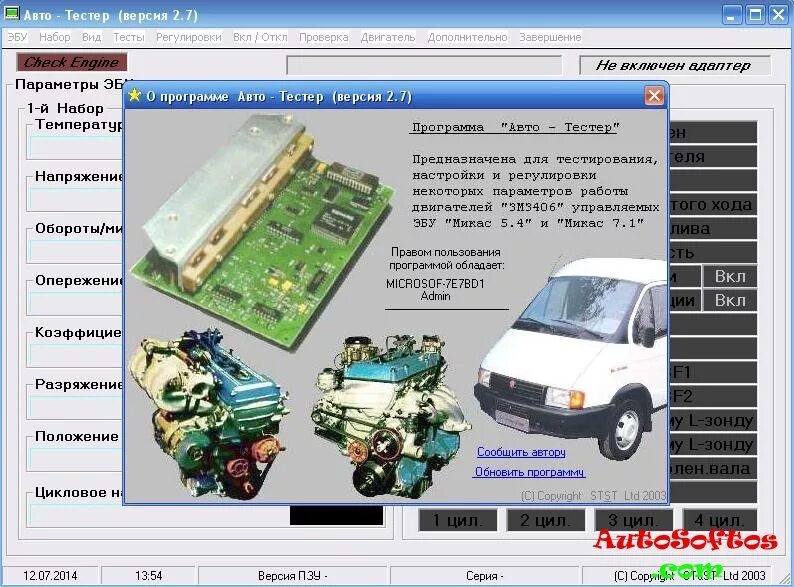Click the dark indicator labeled F2
The width and height of the screenshot is (794, 587).
pyautogui.click(x=713, y=396)
